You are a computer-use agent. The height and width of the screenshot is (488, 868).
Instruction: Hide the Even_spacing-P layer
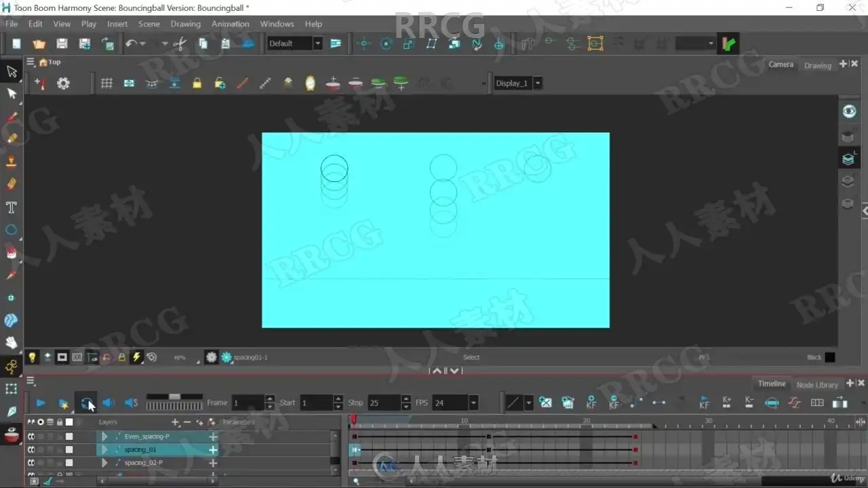[31, 436]
